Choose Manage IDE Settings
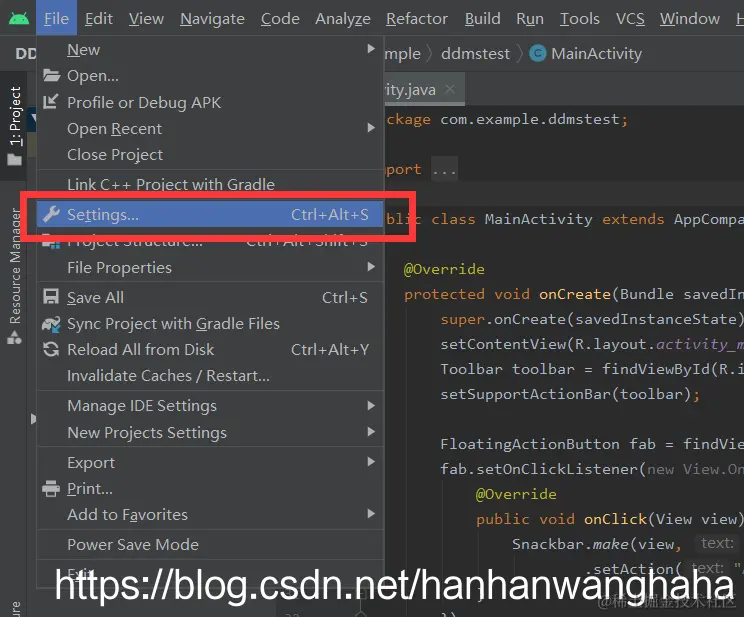This screenshot has width=744, height=617. (x=210, y=406)
